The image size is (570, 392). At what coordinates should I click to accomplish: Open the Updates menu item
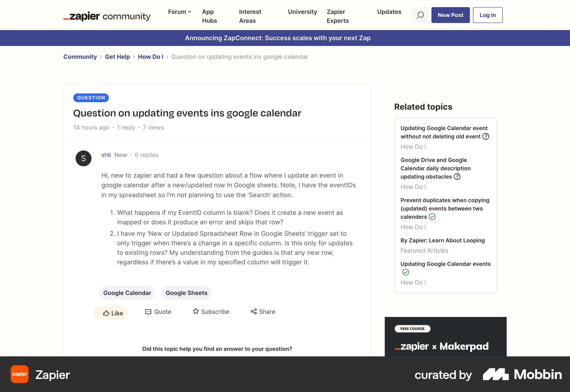(389, 12)
